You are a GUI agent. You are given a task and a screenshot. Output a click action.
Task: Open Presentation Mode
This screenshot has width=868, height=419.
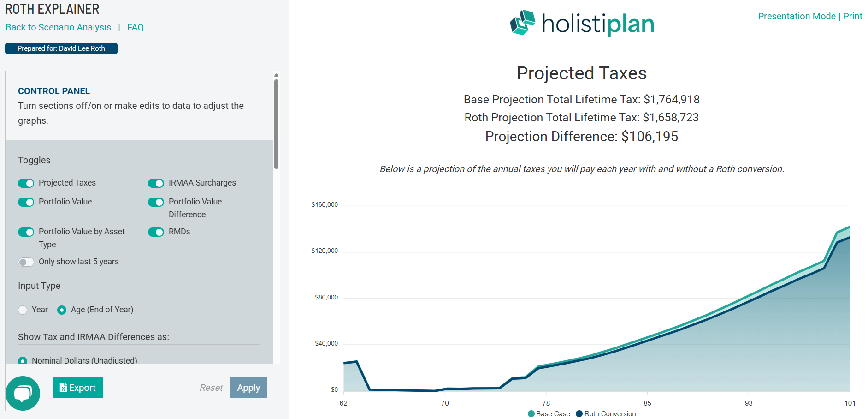click(x=797, y=16)
